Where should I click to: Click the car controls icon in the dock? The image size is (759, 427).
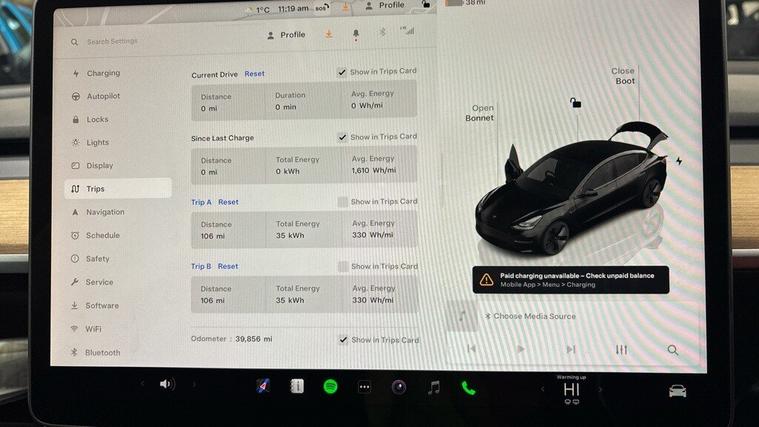[x=677, y=391]
